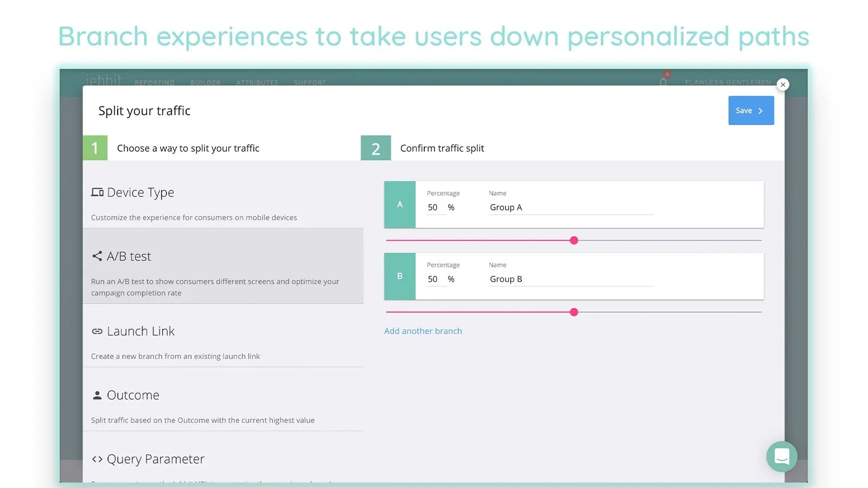Click the Group B percentage slider handle
Image resolution: width=868 pixels, height=488 pixels.
pyautogui.click(x=574, y=312)
